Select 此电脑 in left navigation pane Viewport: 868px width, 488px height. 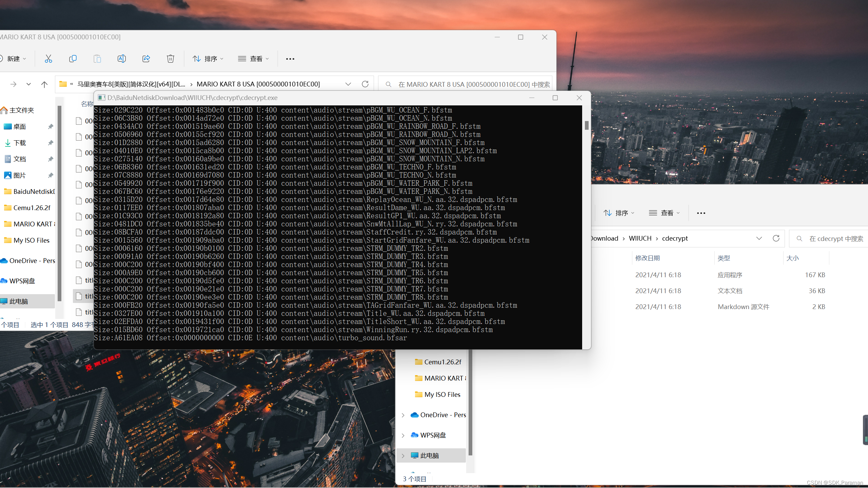(x=27, y=301)
